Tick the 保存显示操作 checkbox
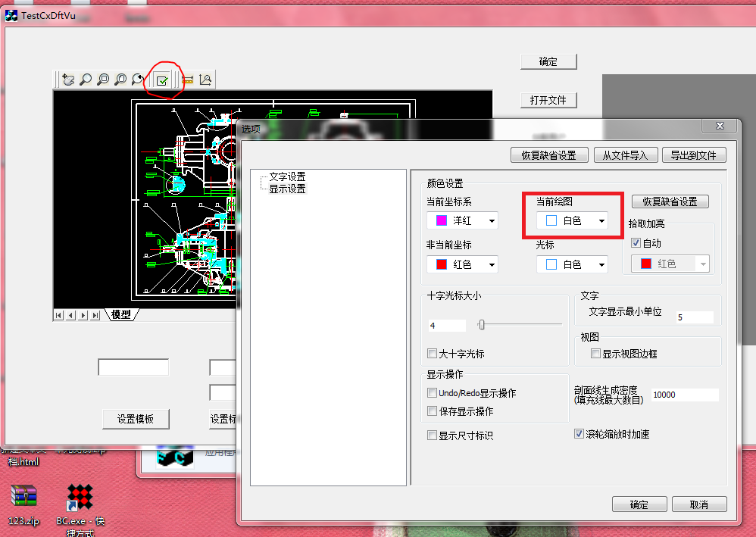Screen dimensions: 756x537 coord(432,411)
